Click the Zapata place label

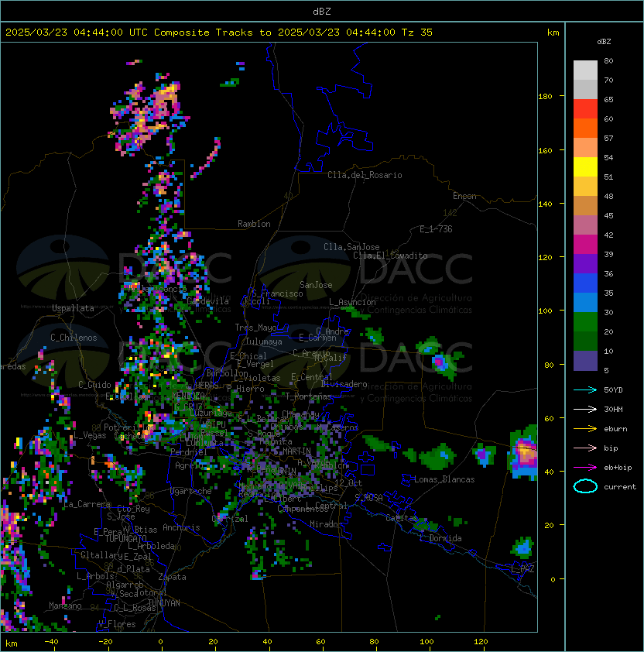pos(172,577)
